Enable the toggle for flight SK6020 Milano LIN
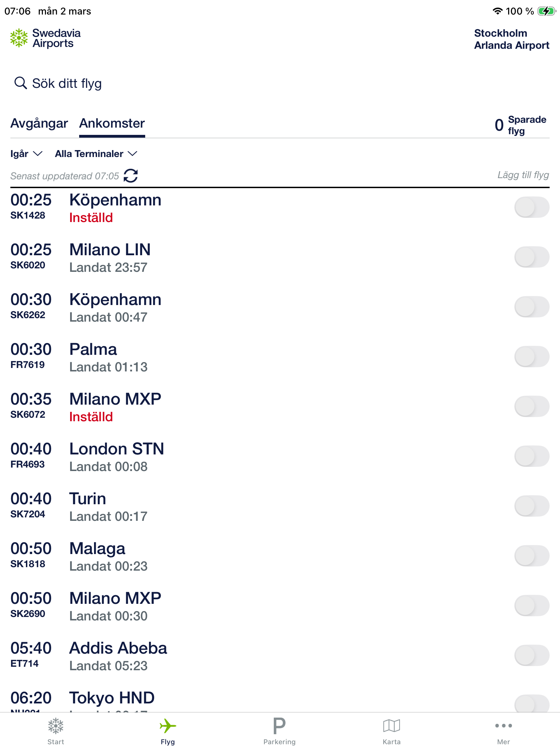This screenshot has height=747, width=560. coord(531,257)
